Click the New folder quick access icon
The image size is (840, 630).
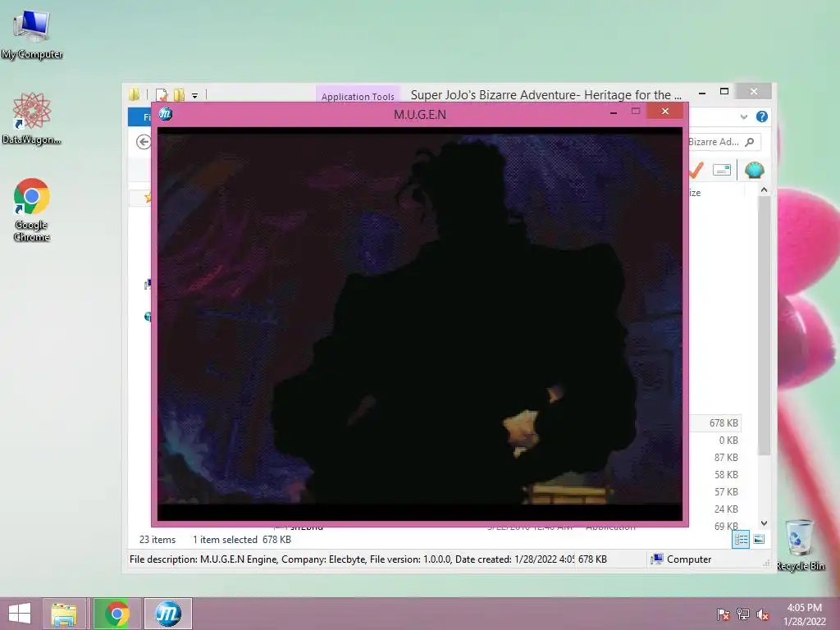point(179,95)
